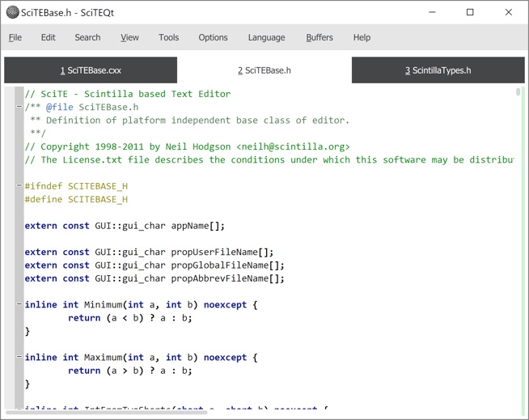Viewport: 529px width, 420px height.
Task: Open the Help menu
Action: (x=362, y=37)
